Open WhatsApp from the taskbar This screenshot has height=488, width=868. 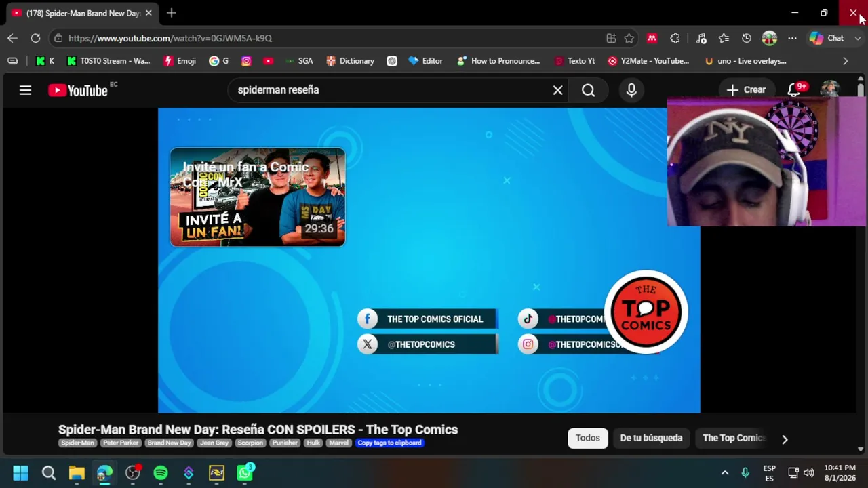click(245, 472)
